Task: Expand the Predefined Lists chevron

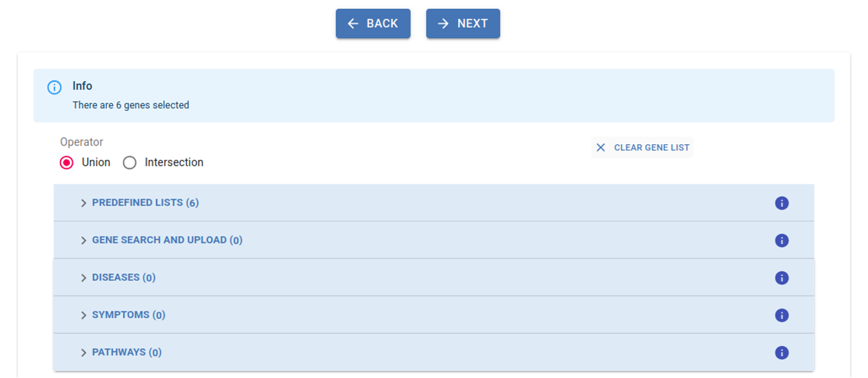Action: click(x=84, y=203)
